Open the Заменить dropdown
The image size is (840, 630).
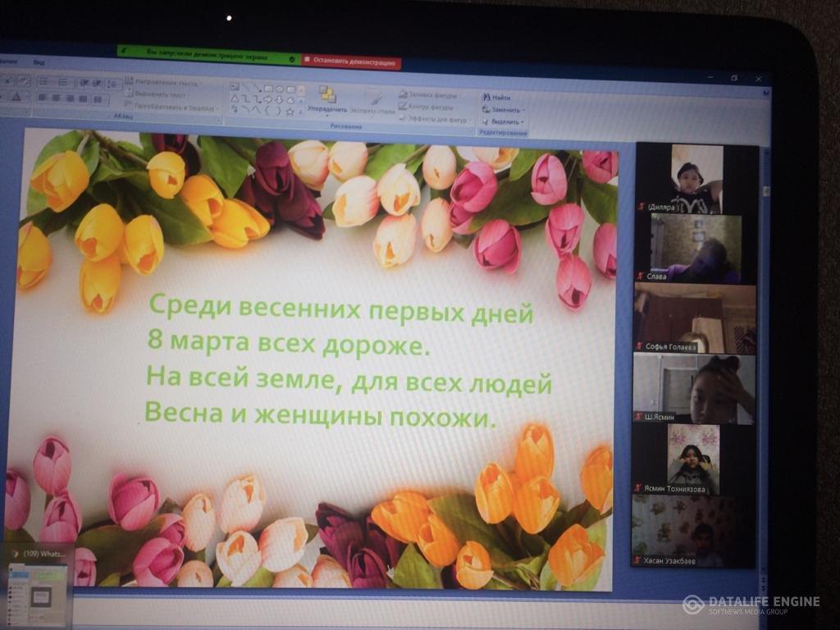[504, 109]
